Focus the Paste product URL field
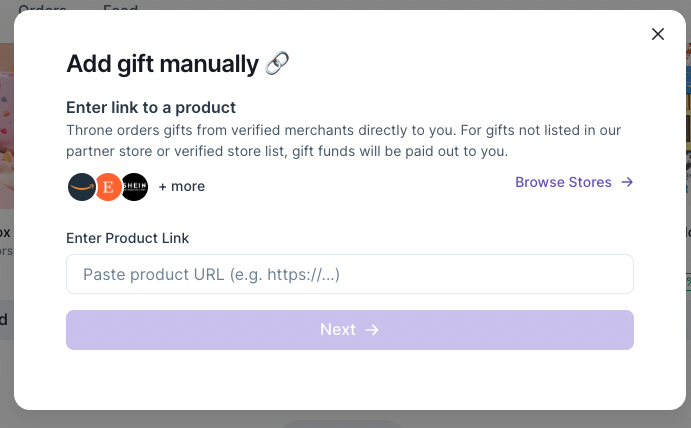Viewport: 691px width, 428px height. tap(350, 274)
